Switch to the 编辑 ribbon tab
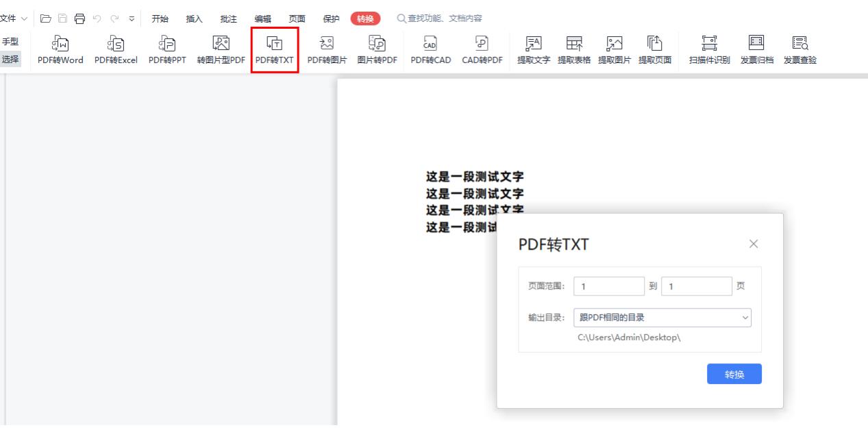Image resolution: width=868 pixels, height=443 pixels. [262, 19]
